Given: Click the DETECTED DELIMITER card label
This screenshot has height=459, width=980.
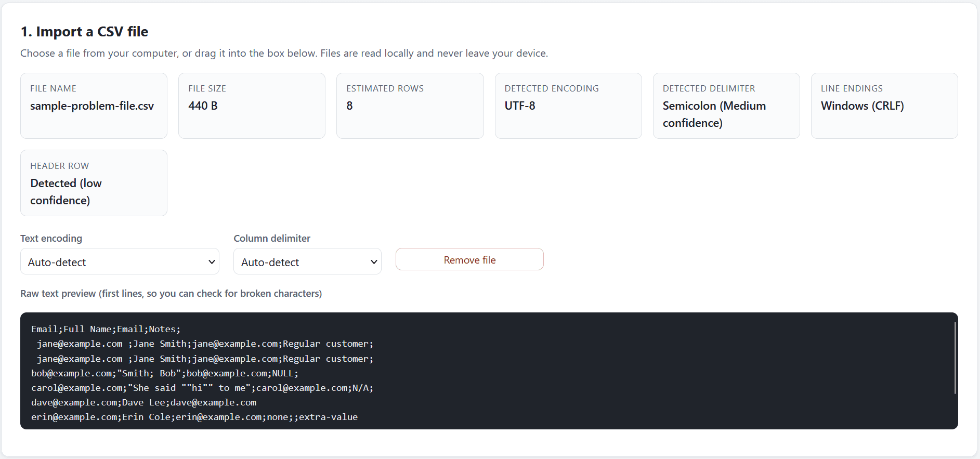Looking at the screenshot, I should pos(709,88).
